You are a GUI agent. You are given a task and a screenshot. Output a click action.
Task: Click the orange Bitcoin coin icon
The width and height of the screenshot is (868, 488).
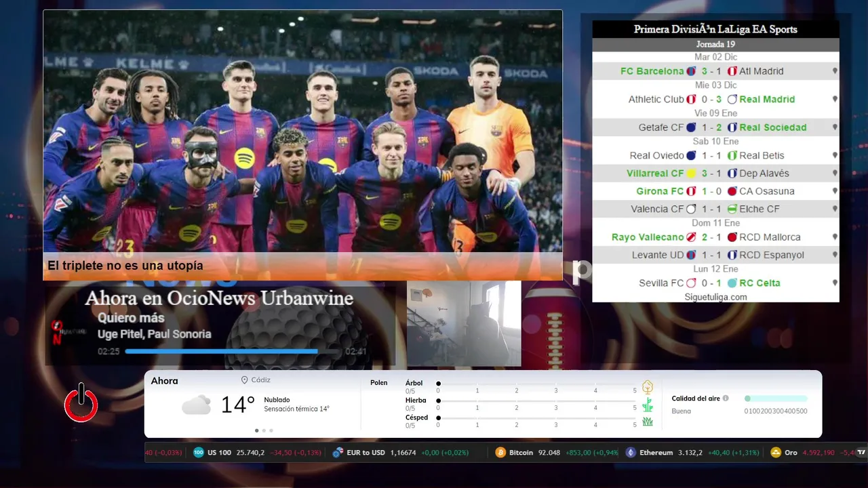(500, 452)
